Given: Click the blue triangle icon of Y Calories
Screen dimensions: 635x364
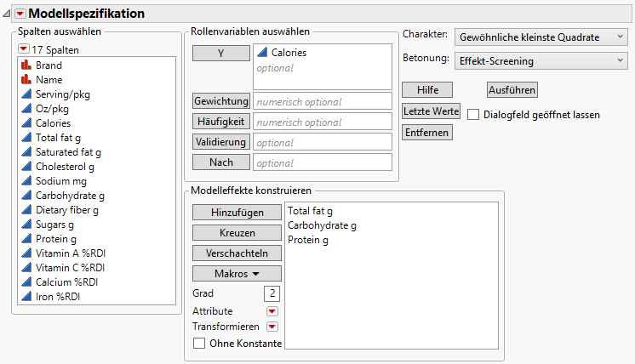Looking at the screenshot, I should point(262,53).
